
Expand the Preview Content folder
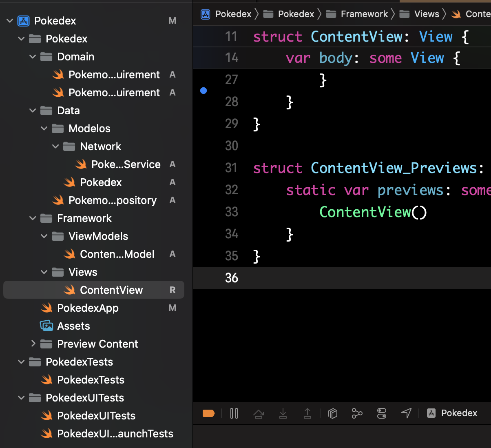click(33, 344)
